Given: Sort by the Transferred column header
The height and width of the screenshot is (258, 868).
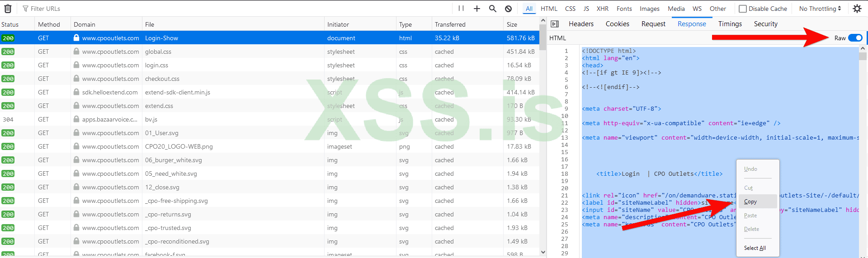Looking at the screenshot, I should tap(467, 24).
